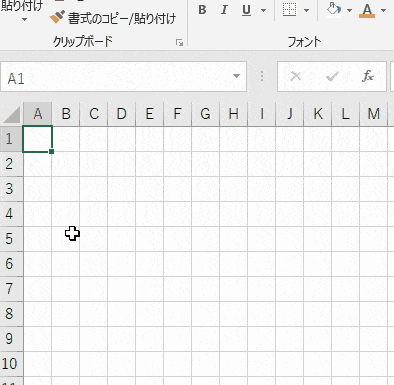Select row 6 header
394x385 pixels.
pyautogui.click(x=11, y=264)
